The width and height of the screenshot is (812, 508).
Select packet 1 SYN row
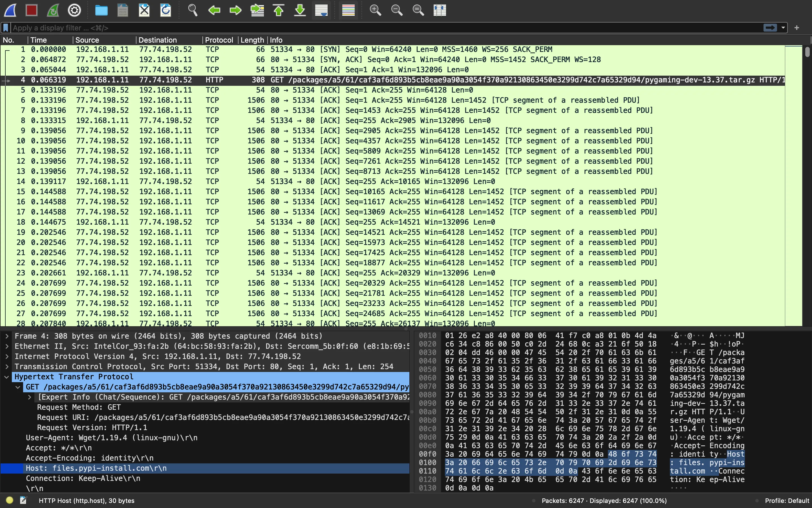pos(392,49)
